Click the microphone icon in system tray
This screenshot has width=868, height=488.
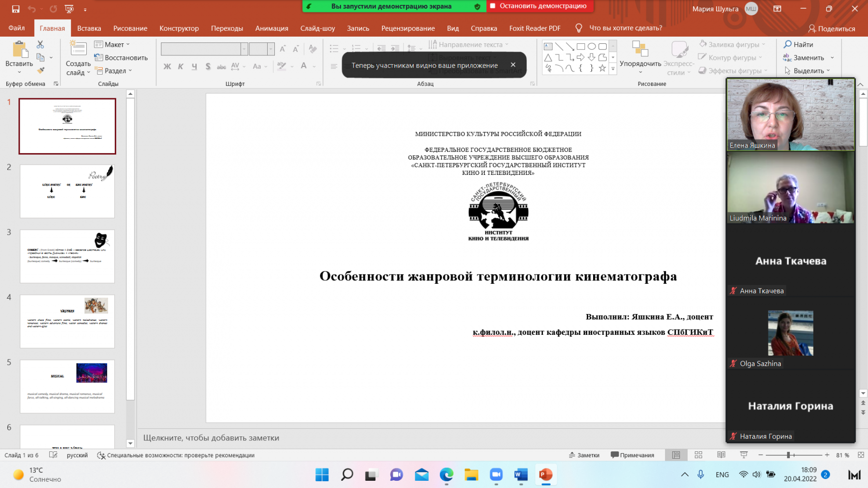click(x=701, y=475)
